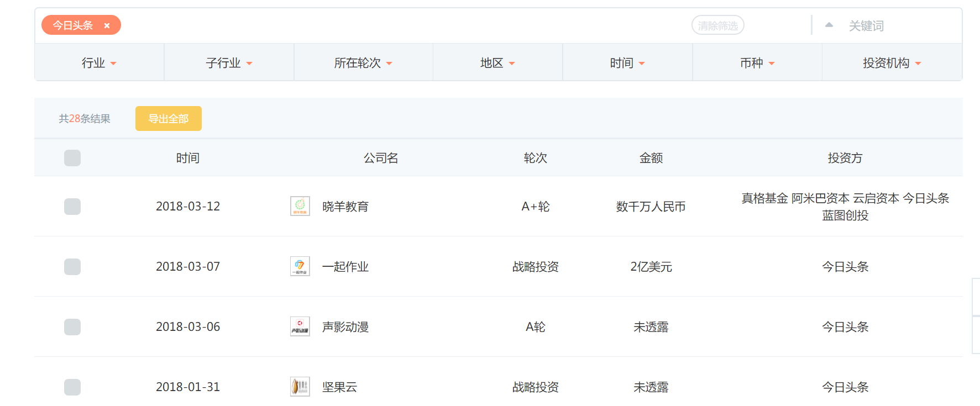
Task: Open the 时间 filter dropdown
Action: [x=628, y=63]
